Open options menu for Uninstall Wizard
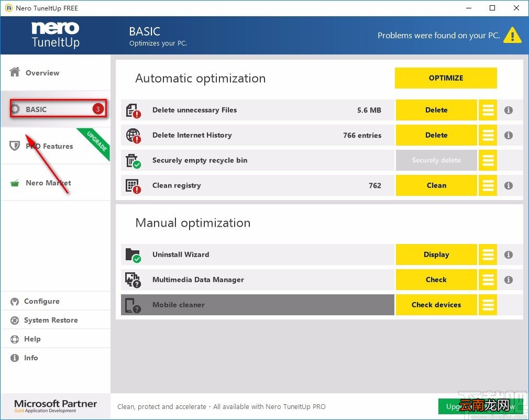Viewport: 529px width, 420px height. coord(488,255)
